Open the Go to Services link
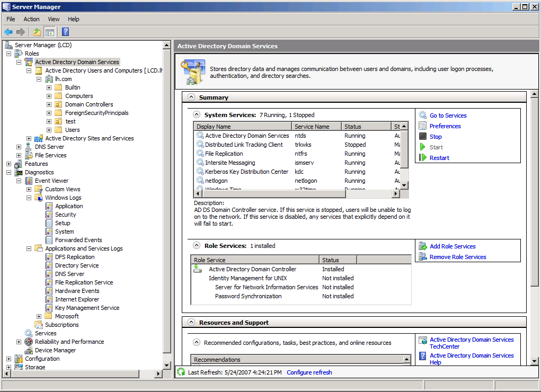Viewport: 541px width, 392px height. click(x=448, y=115)
